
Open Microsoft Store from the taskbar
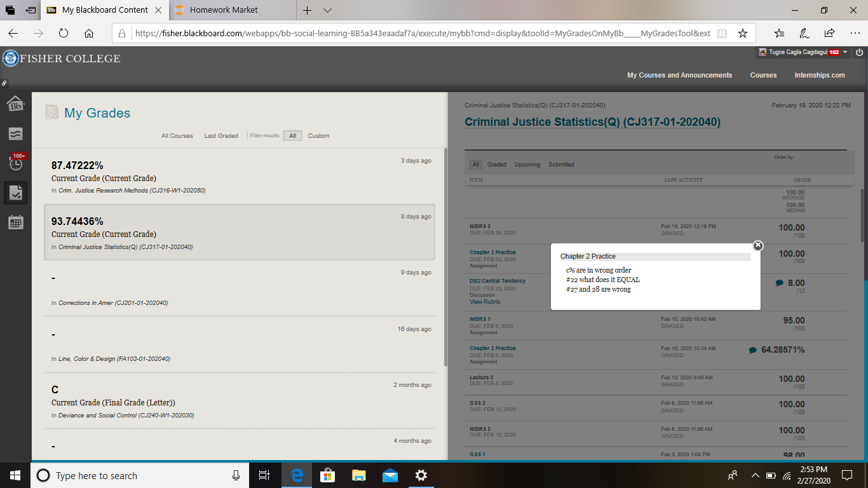(327, 475)
